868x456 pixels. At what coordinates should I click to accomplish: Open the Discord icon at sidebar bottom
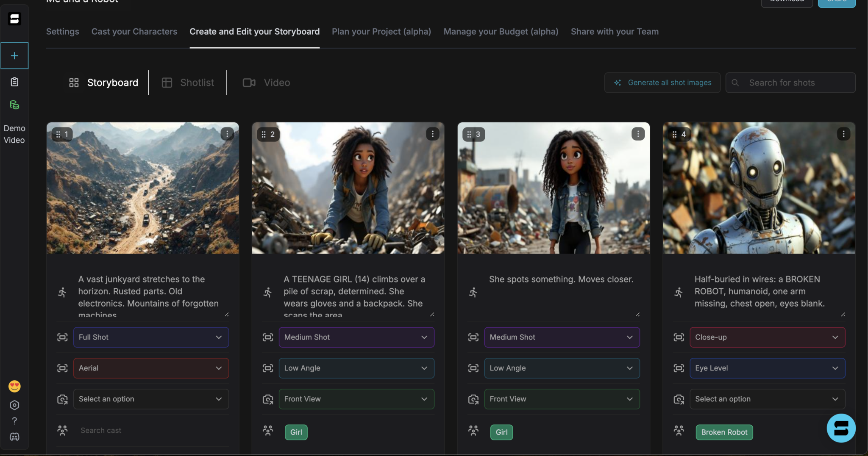[14, 437]
